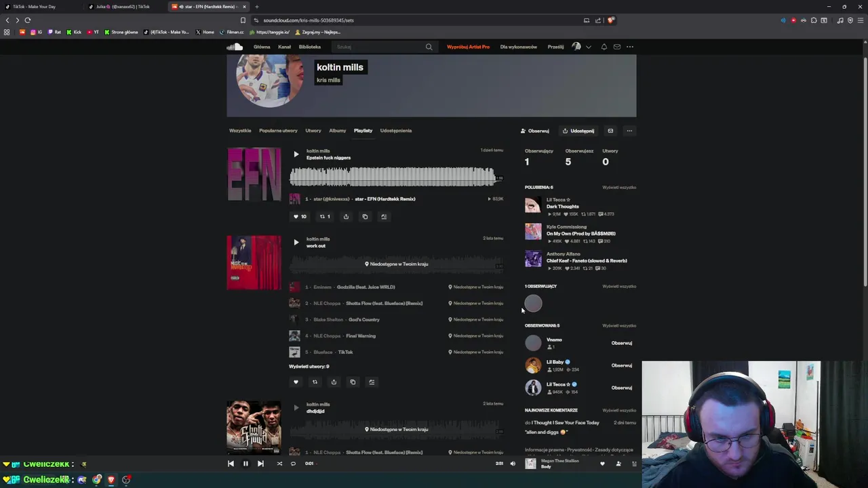The height and width of the screenshot is (488, 868).
Task: Click the player bar progress timeline
Action: tap(406, 464)
